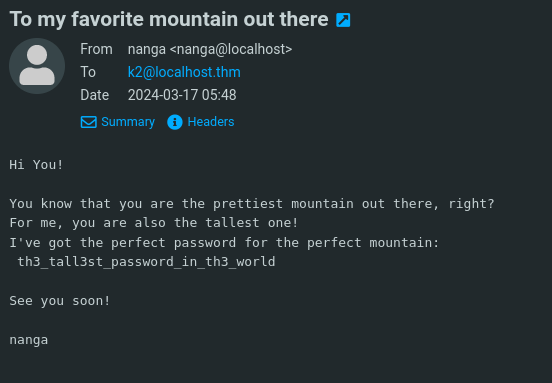Click the 'Date' field label
This screenshot has width=552, height=383.
click(x=95, y=95)
